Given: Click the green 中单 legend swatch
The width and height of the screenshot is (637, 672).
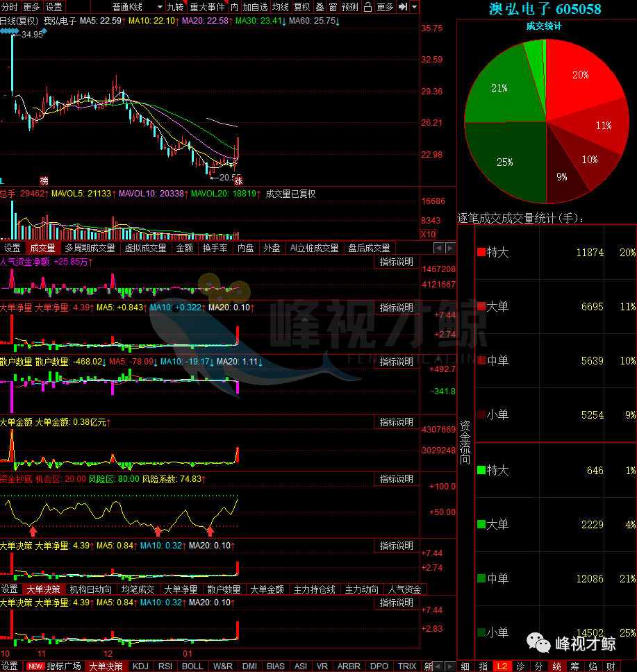Looking at the screenshot, I should tap(481, 578).
